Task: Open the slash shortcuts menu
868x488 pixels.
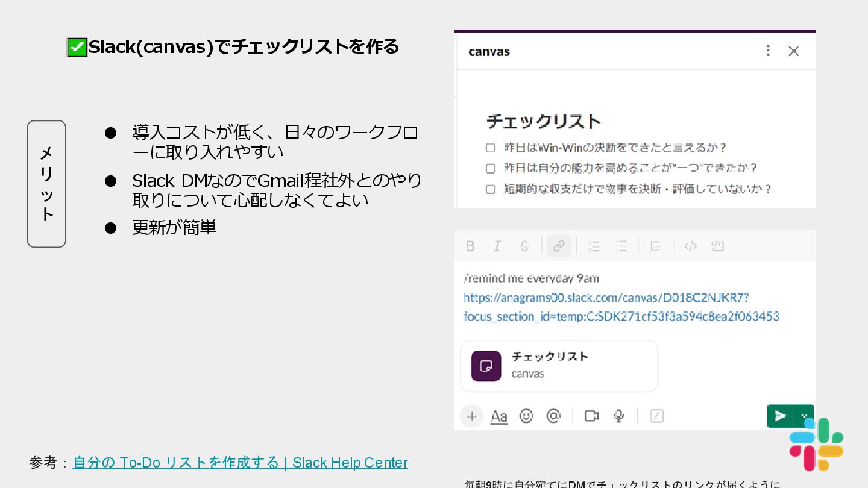Action: coord(657,416)
